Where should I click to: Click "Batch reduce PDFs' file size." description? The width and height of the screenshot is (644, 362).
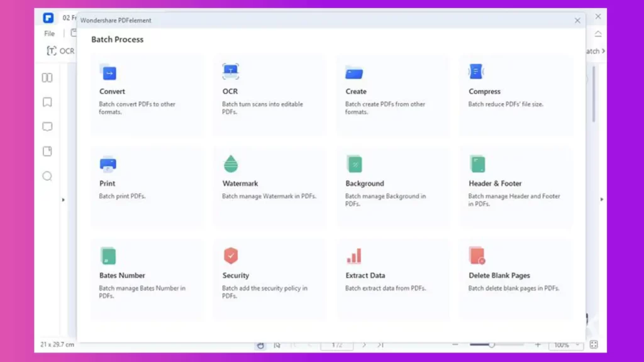[506, 104]
